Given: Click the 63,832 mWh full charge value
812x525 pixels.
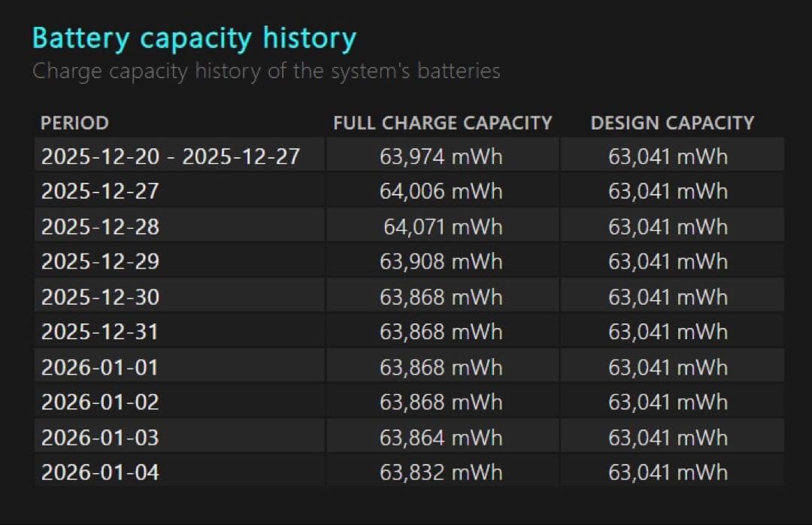Looking at the screenshot, I should click(441, 472).
